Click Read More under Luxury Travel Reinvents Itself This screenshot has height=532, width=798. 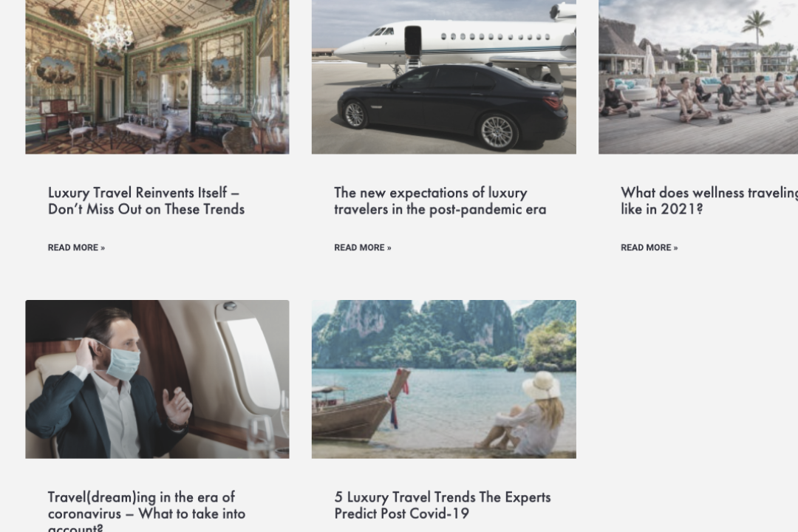tap(76, 248)
